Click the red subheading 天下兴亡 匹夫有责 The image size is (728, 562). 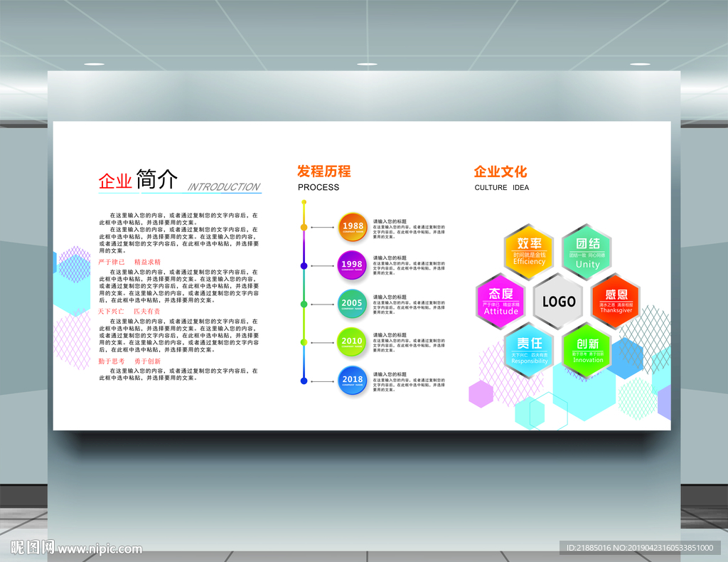[129, 311]
